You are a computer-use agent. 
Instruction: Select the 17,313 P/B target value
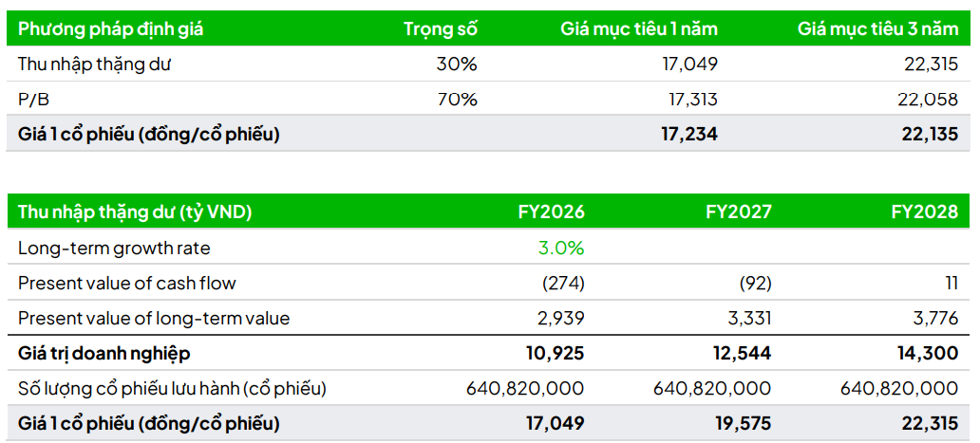point(689,99)
